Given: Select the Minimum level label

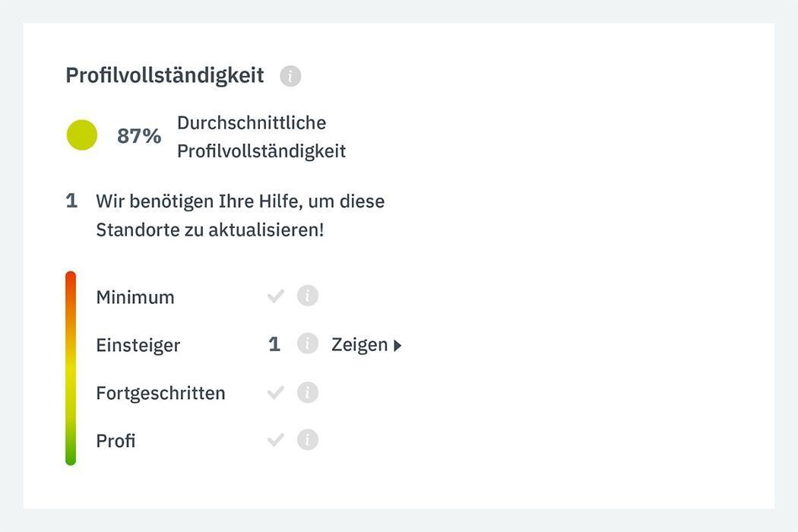Looking at the screenshot, I should pos(135,297).
